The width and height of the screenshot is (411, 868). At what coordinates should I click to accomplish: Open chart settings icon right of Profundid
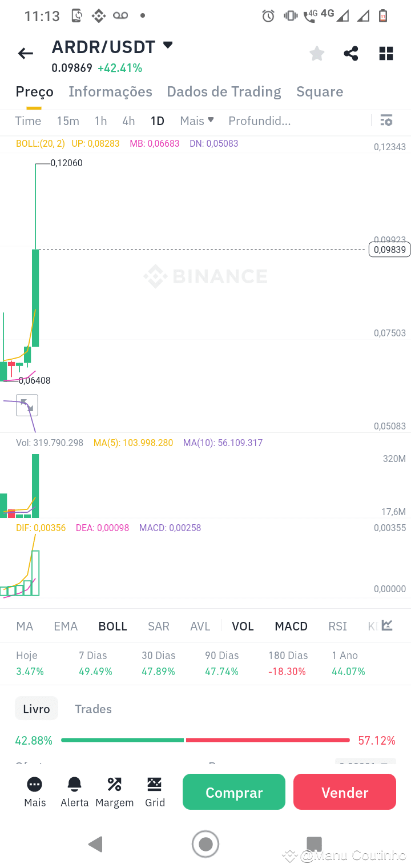pos(386,120)
